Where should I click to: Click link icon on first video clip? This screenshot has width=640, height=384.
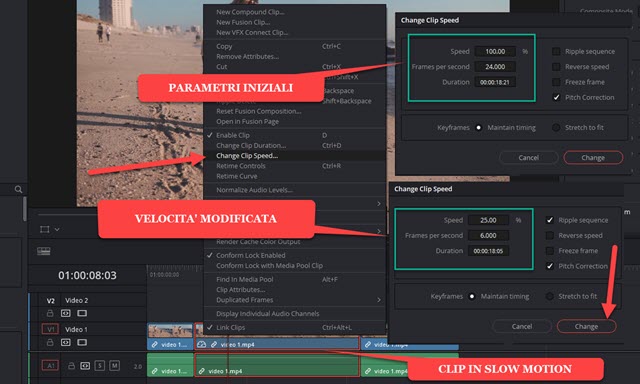click(x=155, y=345)
